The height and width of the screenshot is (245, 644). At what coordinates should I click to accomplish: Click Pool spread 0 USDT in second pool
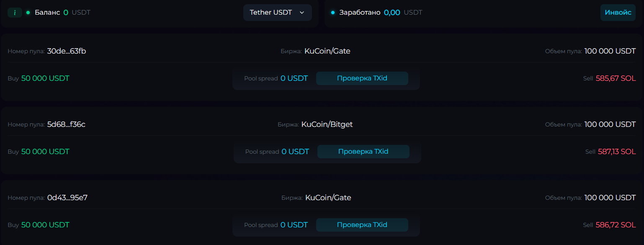tap(295, 152)
